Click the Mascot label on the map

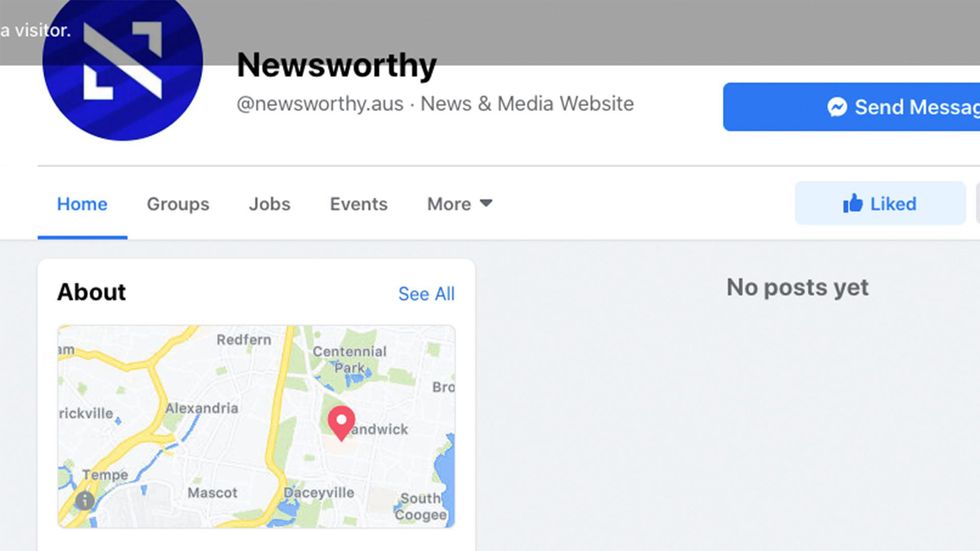(212, 493)
